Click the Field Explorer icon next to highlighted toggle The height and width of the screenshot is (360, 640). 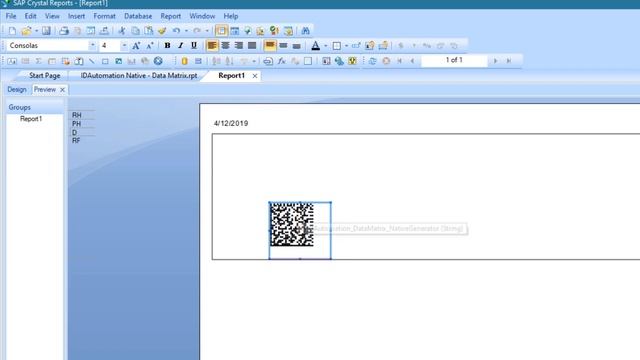pos(234,31)
